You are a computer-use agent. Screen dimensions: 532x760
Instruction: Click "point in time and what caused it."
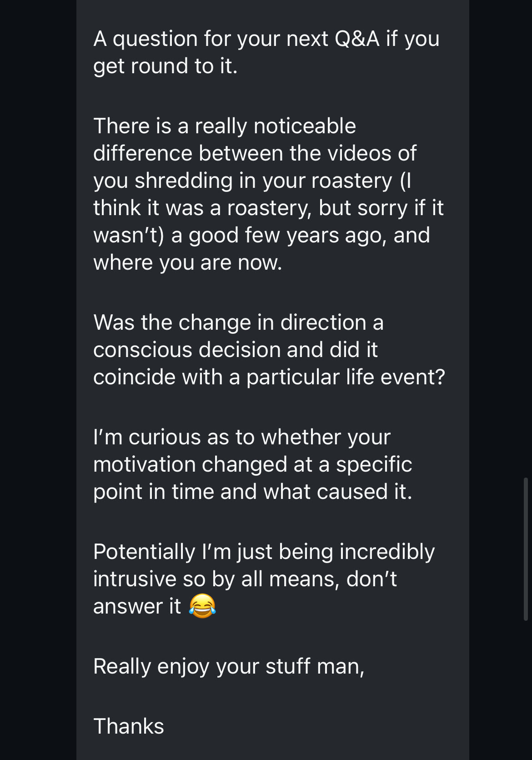pyautogui.click(x=253, y=492)
